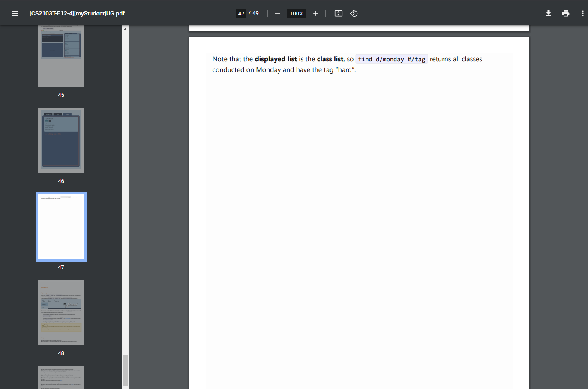
Task: Toggle the sidebar with the hamburger menu icon
Action: pyautogui.click(x=15, y=13)
